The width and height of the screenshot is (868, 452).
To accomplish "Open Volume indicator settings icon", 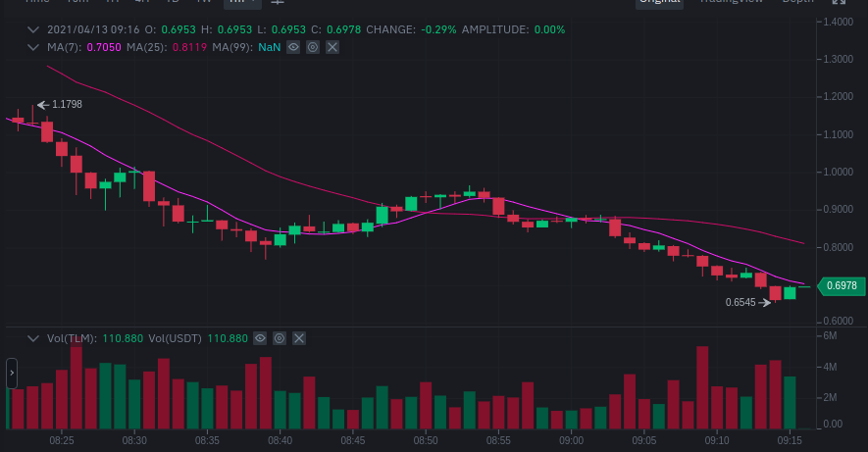I will [x=280, y=338].
